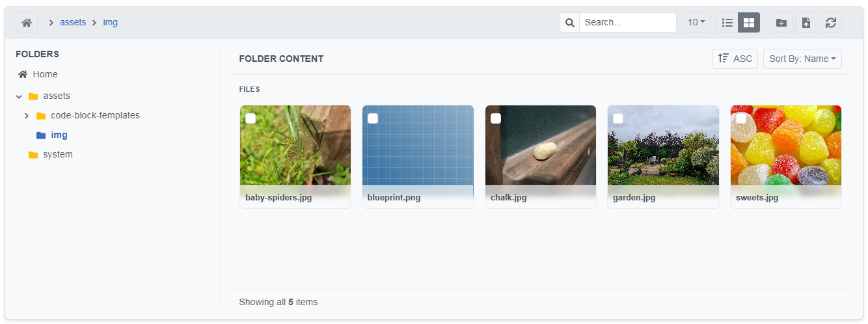868x324 pixels.
Task: Upload a file using toolbar icon
Action: [806, 23]
